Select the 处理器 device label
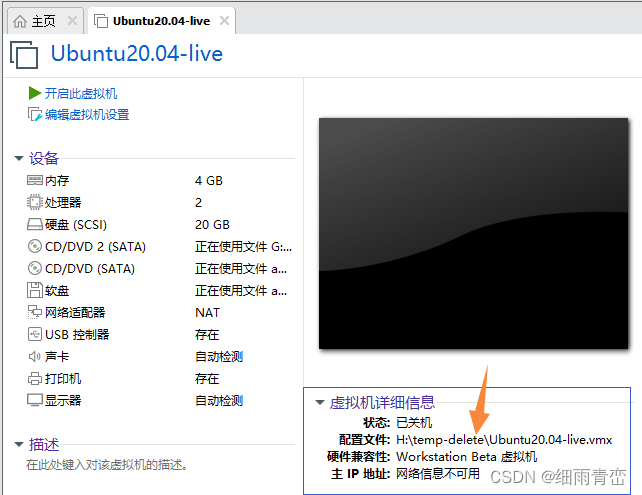The width and height of the screenshot is (642, 495). tap(63, 203)
